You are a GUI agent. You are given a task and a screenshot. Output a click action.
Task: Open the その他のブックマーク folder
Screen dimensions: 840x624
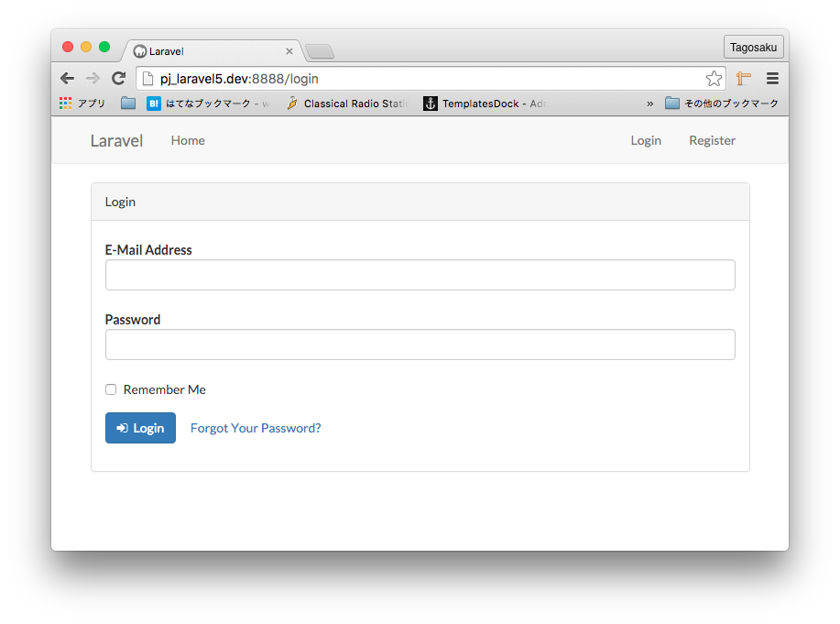[724, 103]
